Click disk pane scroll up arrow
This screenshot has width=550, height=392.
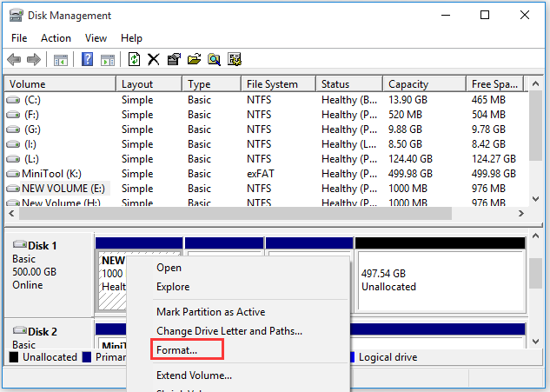[535, 236]
